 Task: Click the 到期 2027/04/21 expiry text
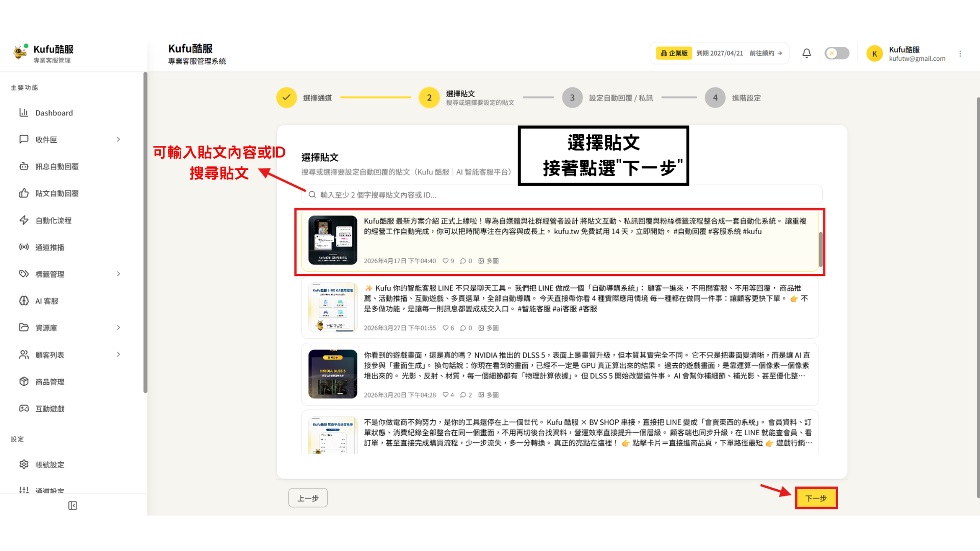(x=720, y=53)
